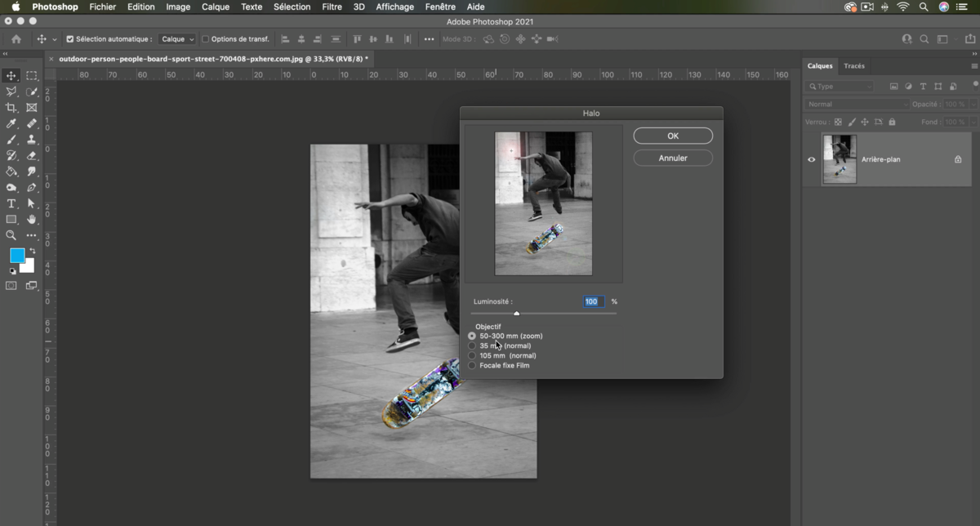Image resolution: width=980 pixels, height=526 pixels.
Task: Select the Polygonal Lasso tool
Action: click(x=11, y=91)
